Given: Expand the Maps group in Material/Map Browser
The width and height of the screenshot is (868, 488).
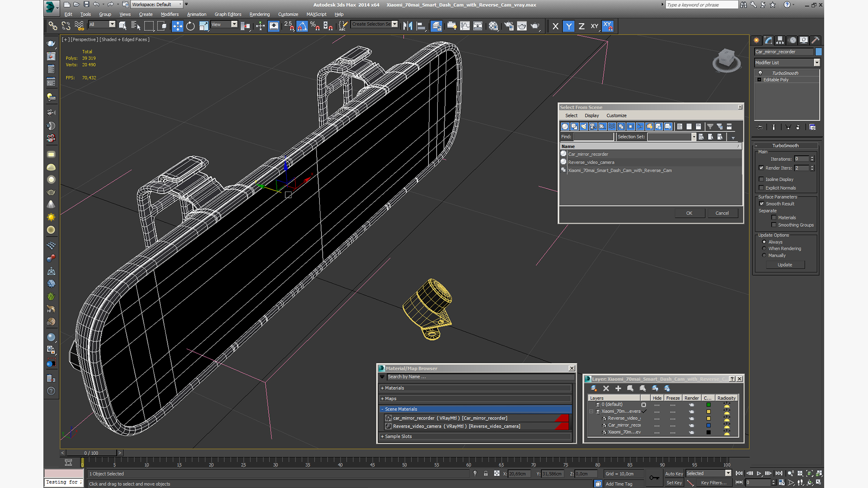Looking at the screenshot, I should pyautogui.click(x=476, y=399).
